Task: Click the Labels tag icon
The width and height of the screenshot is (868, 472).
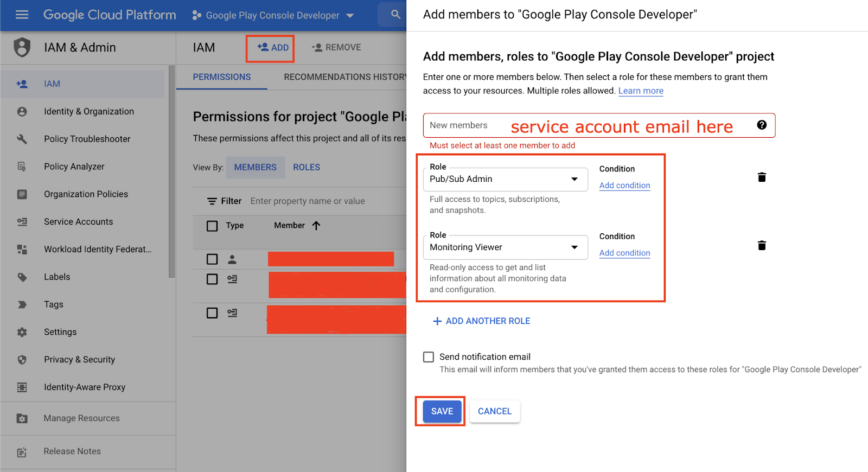Action: pos(22,277)
